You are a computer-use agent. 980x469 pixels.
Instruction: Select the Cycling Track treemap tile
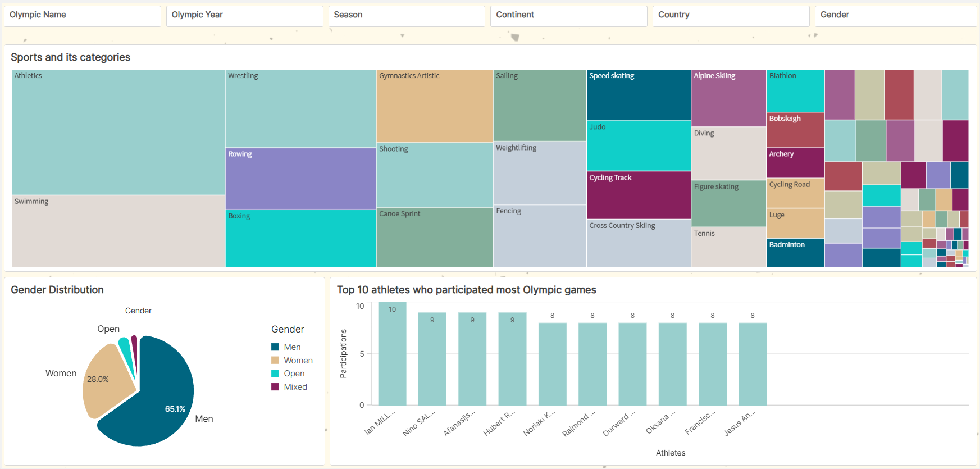pos(639,195)
